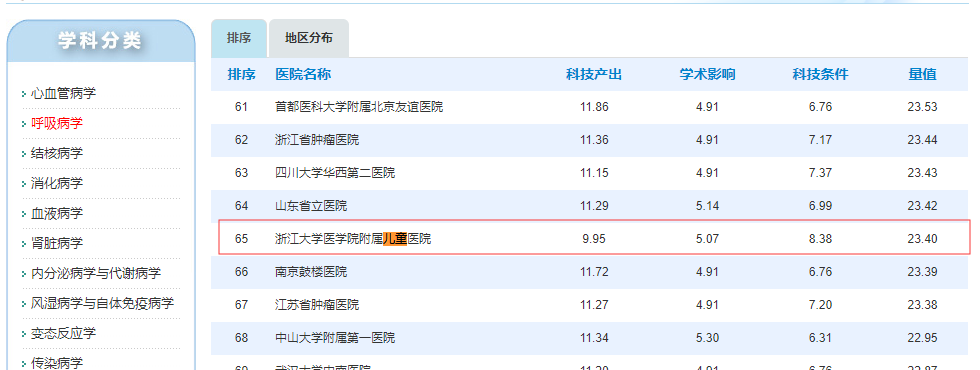Viewport: 980px width, 370px height.
Task: Click 科技条件 value 6.31
Action: click(821, 338)
